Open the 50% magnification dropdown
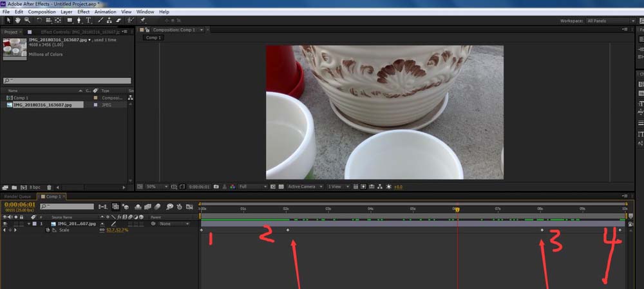 tap(153, 186)
